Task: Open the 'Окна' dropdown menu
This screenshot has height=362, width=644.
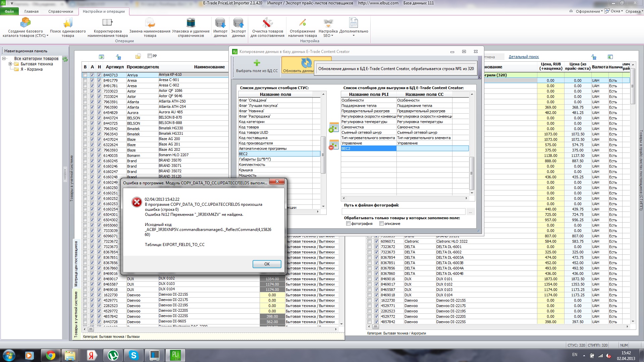Action: point(614,11)
